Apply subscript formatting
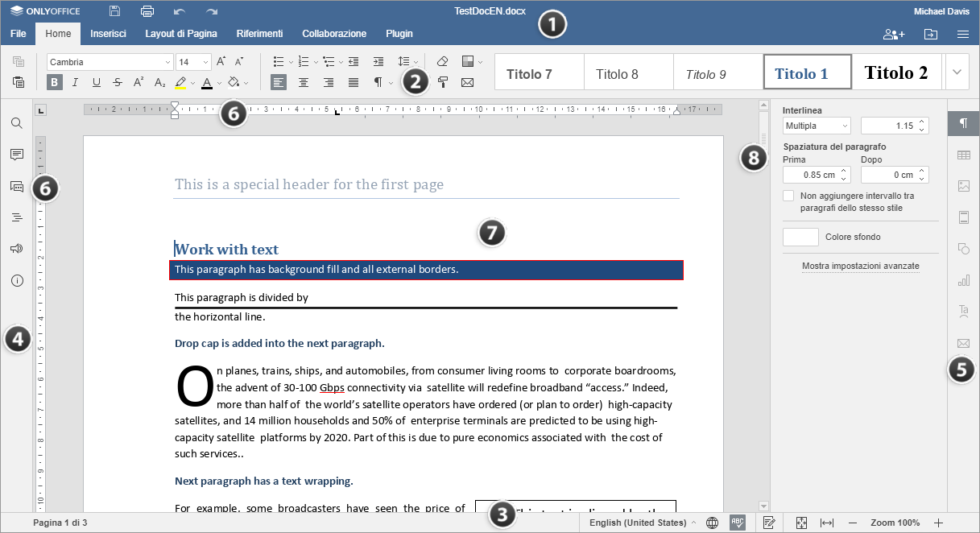980x533 pixels. (x=159, y=82)
